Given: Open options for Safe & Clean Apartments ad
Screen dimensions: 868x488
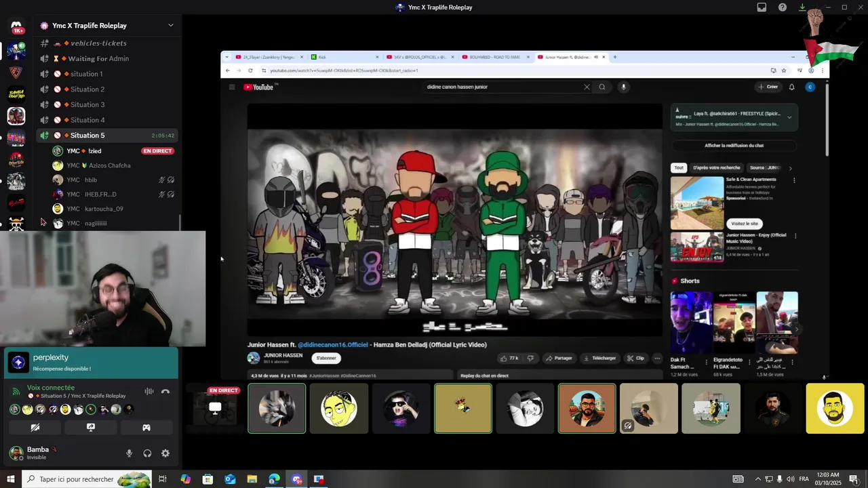Looking at the screenshot, I should 794,180.
